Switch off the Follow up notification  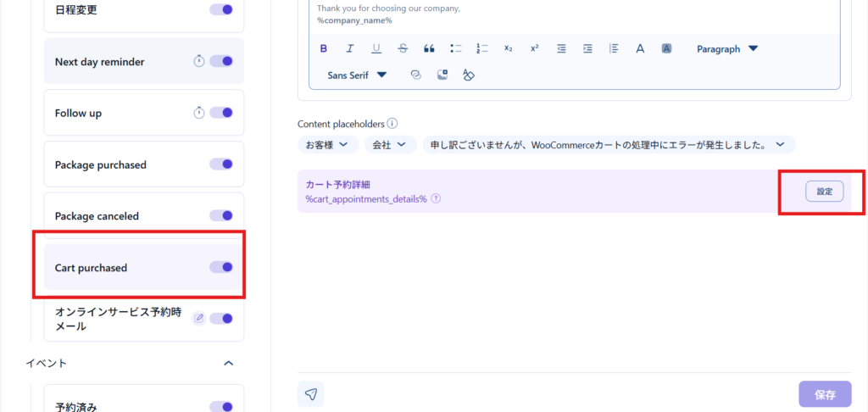221,113
